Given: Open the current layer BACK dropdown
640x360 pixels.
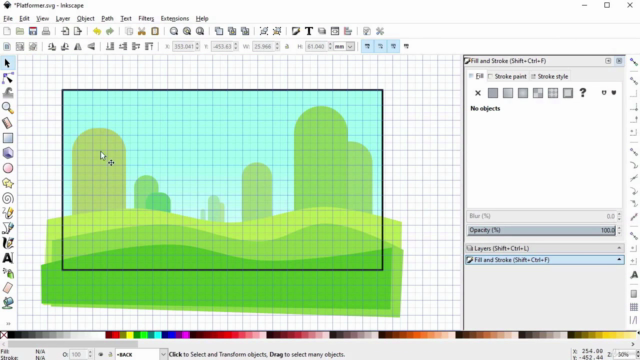Looking at the screenshot, I should point(163,354).
